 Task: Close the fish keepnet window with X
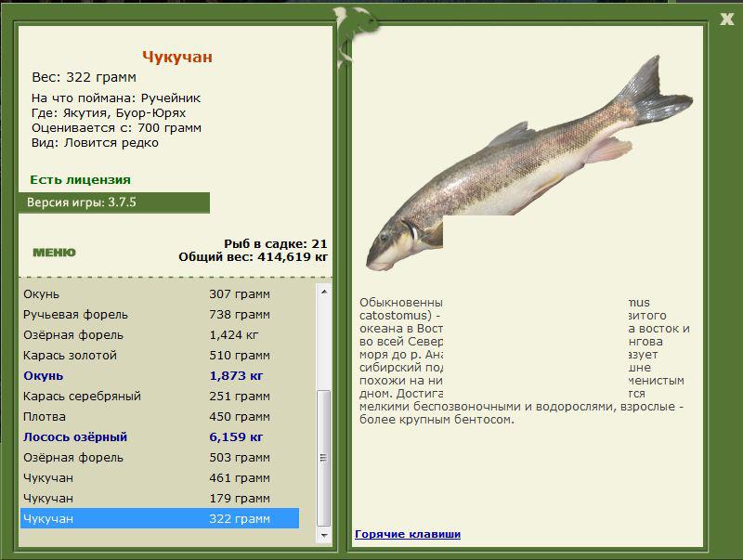tap(726, 19)
